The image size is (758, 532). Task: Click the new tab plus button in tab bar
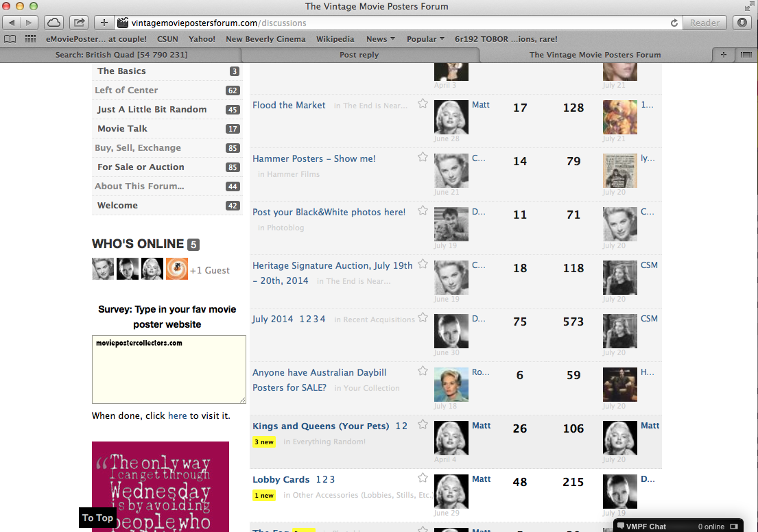coord(723,55)
